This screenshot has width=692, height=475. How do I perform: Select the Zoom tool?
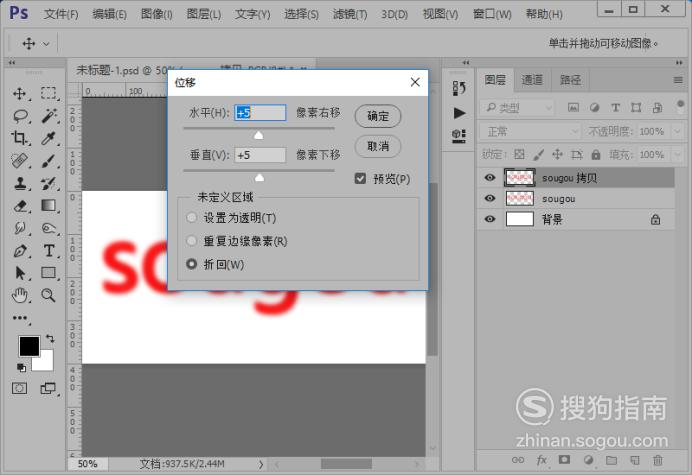[x=48, y=295]
